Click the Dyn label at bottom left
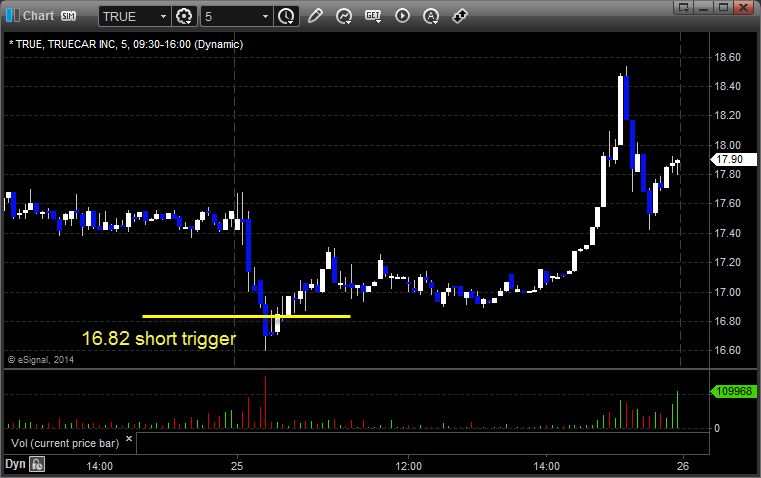761x478 pixels. tap(15, 464)
